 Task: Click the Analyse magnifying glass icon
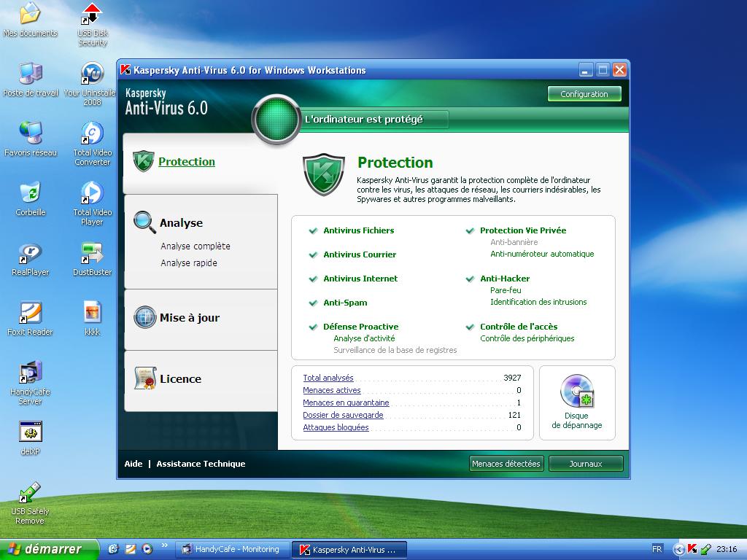[x=144, y=222]
